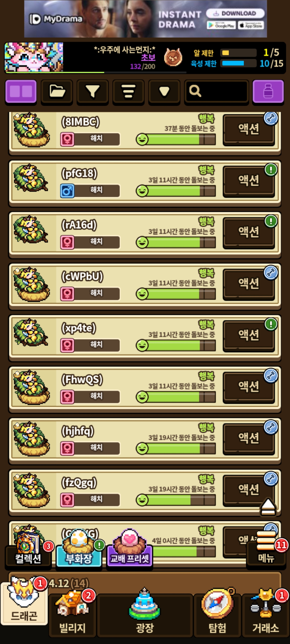
Task: Tap the white scroll-to-top eject arrow
Action: (268, 507)
